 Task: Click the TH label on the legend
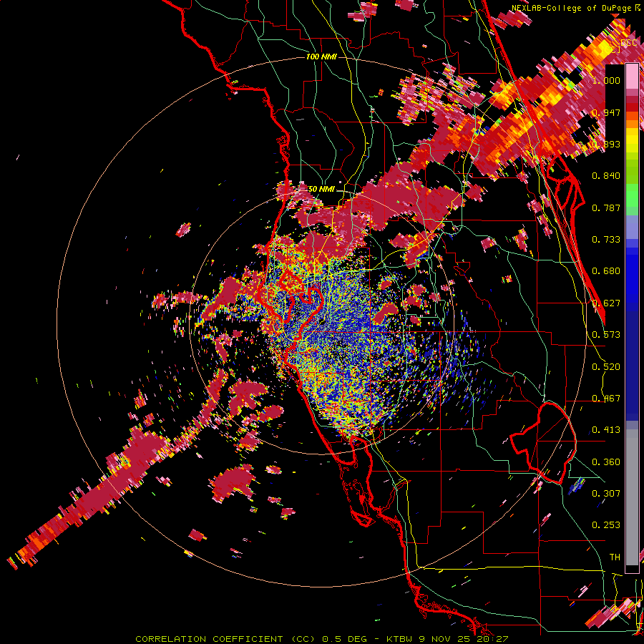click(x=615, y=557)
